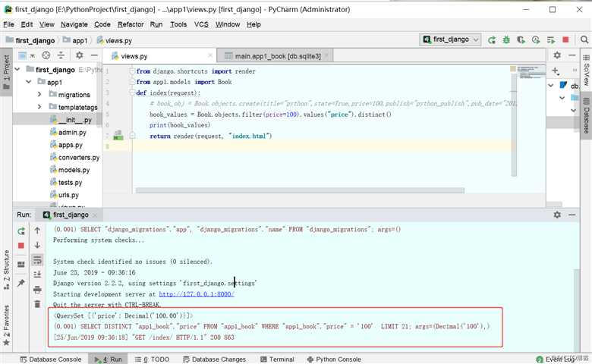The width and height of the screenshot is (592, 364).
Task: Open the VCS menu
Action: [x=201, y=24]
